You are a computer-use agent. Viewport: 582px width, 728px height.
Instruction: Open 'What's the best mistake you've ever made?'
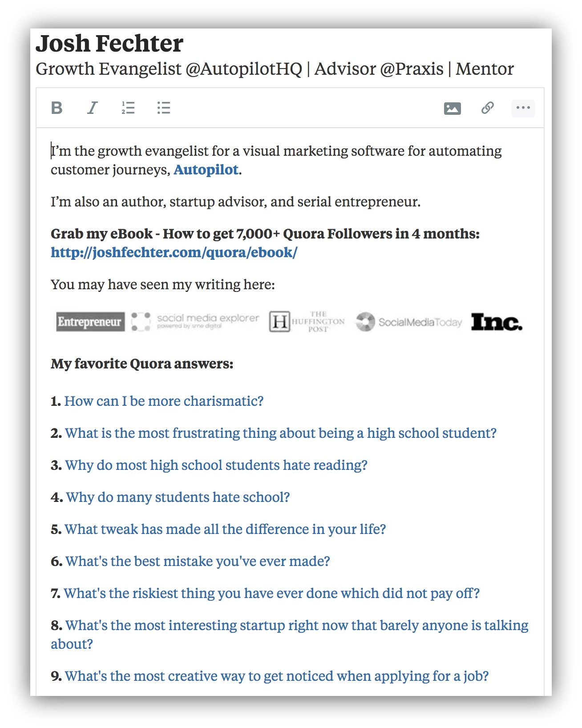coord(198,561)
